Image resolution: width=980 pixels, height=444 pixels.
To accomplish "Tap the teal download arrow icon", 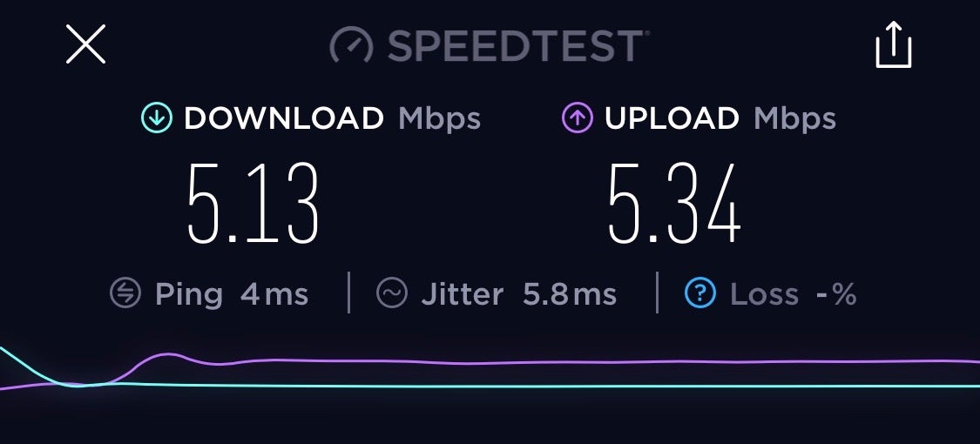I will [156, 118].
